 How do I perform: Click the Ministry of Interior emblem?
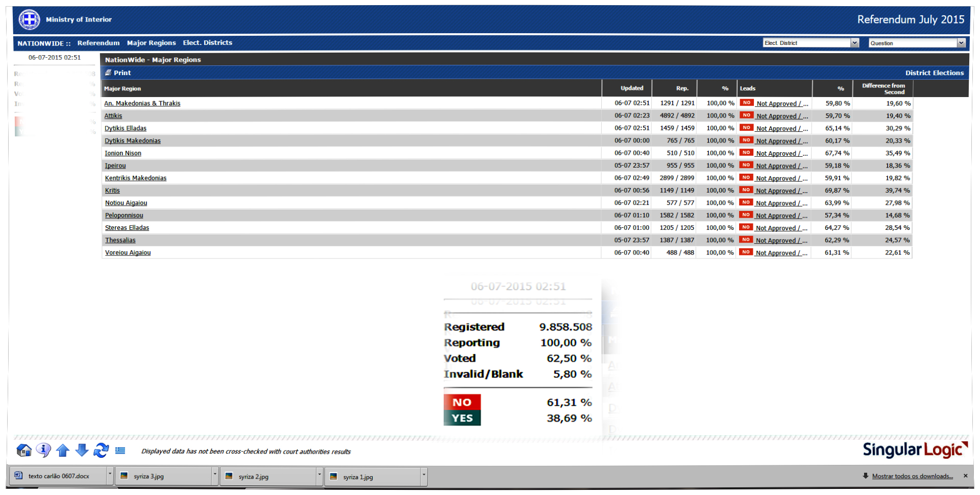coord(29,20)
